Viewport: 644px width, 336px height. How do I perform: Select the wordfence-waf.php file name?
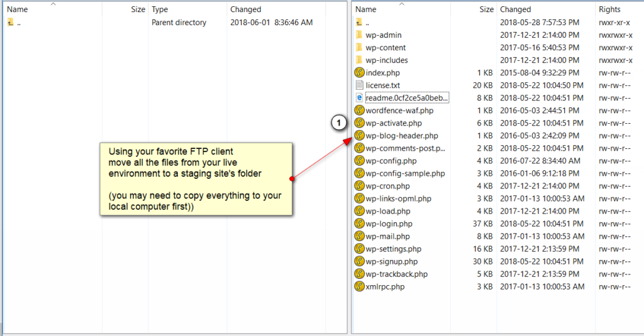point(399,111)
